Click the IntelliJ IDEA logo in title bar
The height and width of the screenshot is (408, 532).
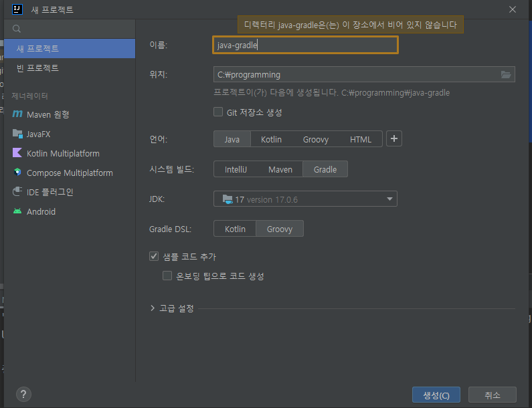coord(17,9)
